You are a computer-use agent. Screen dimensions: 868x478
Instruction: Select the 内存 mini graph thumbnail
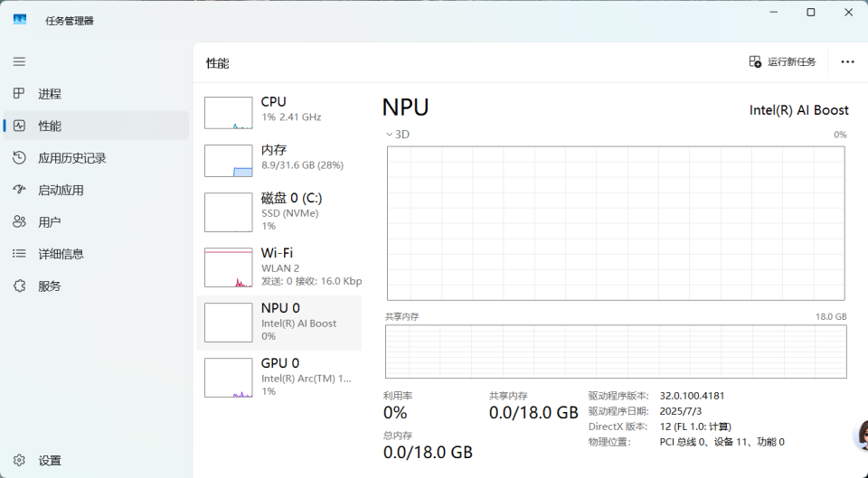click(229, 161)
